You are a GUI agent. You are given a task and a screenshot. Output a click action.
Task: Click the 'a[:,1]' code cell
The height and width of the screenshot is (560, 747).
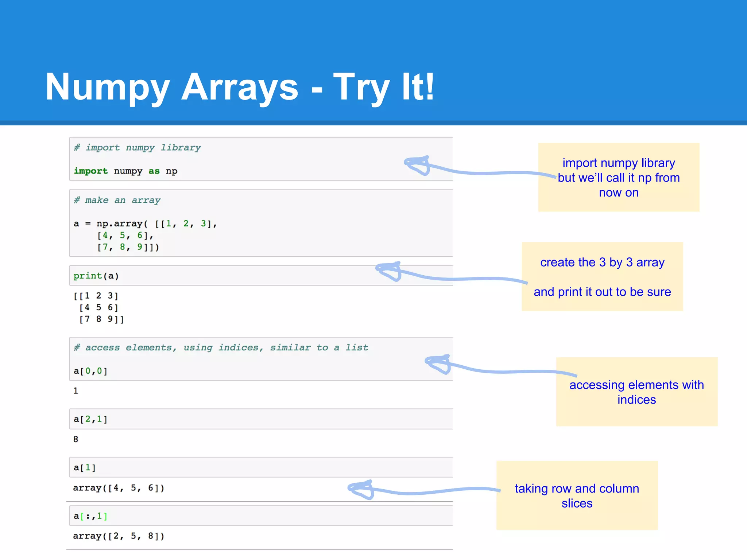click(x=261, y=516)
